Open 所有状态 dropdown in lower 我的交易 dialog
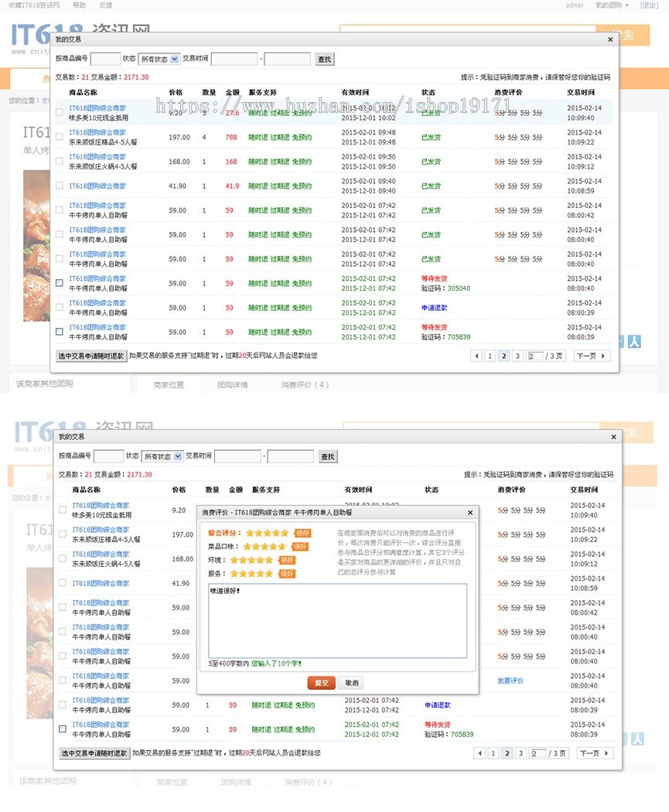Viewport: 669px width, 812px height. (162, 456)
